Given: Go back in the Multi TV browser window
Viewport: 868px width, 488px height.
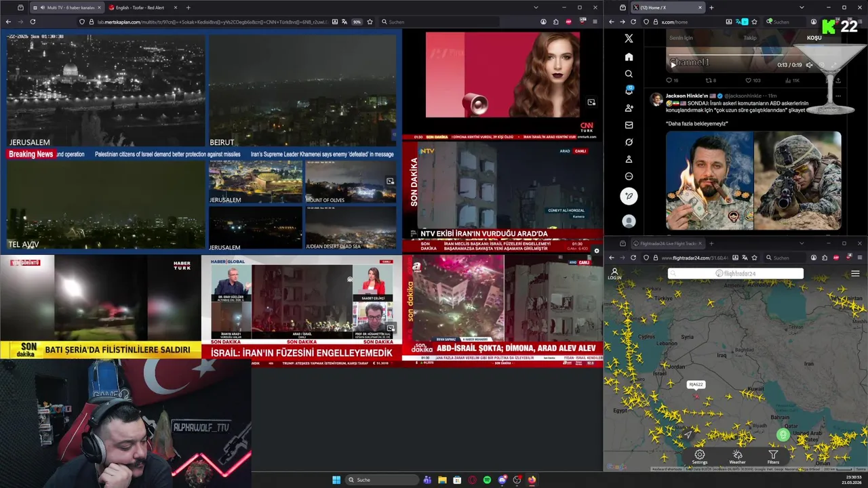Looking at the screenshot, I should 8,22.
